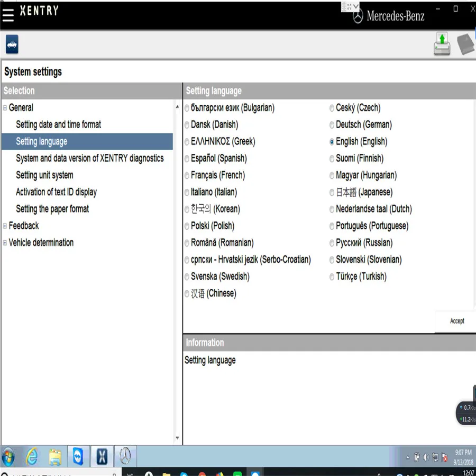The image size is (476, 476).
Task: Open the gray book help icon
Action: coord(465,44)
